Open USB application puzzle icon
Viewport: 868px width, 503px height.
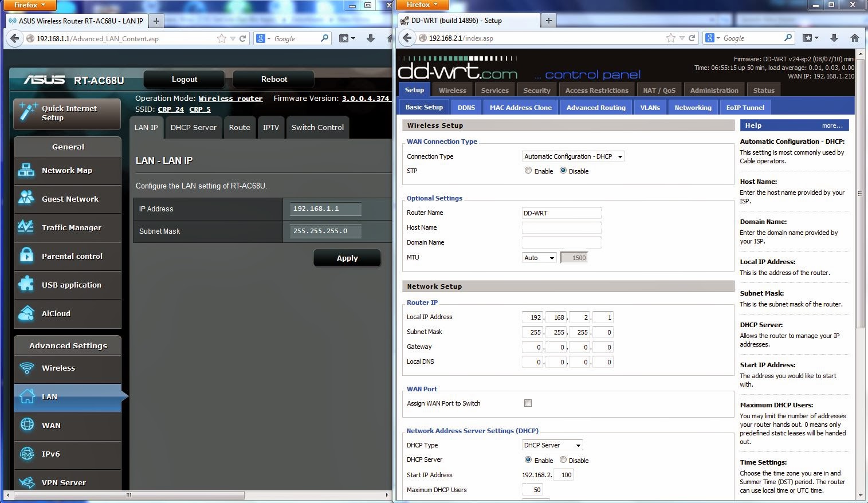tap(26, 284)
